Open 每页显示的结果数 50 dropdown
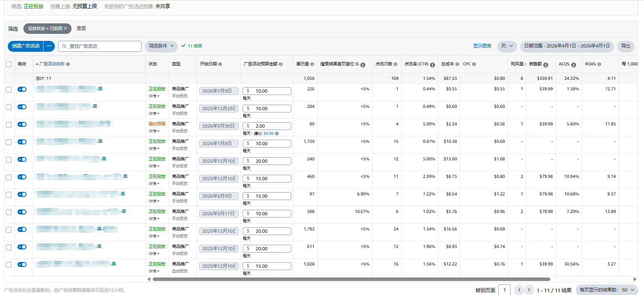The height and width of the screenshot is (295, 644). 607,290
